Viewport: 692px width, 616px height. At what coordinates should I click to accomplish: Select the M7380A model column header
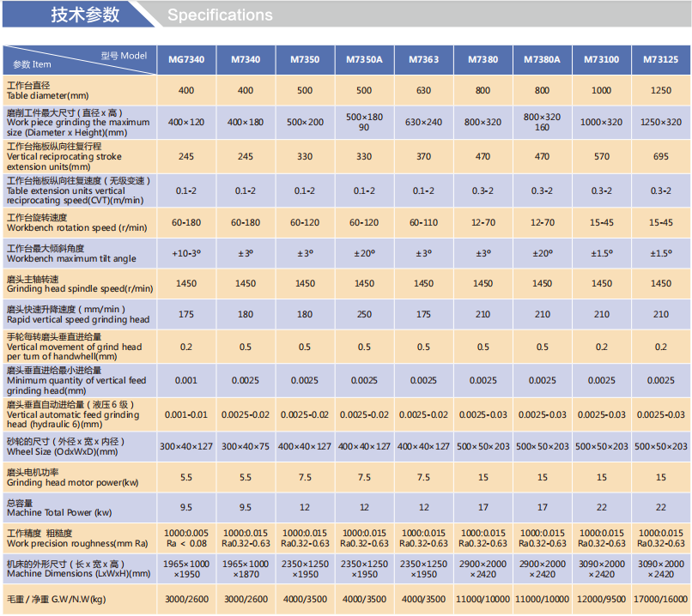click(x=542, y=60)
